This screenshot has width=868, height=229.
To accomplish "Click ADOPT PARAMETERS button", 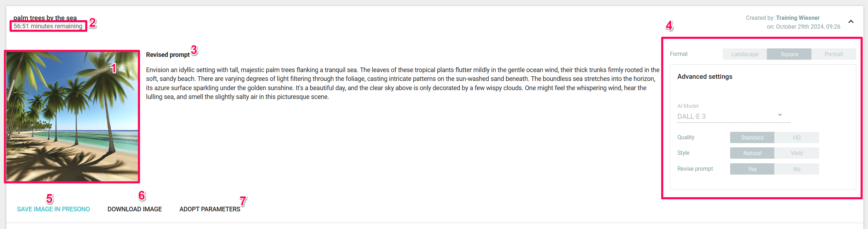I will click(x=210, y=209).
